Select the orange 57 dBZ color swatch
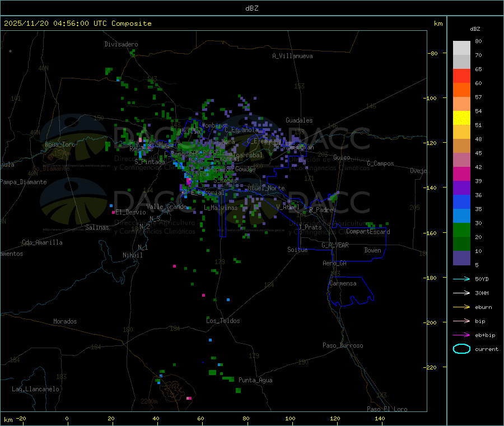The image size is (504, 426). click(x=461, y=90)
